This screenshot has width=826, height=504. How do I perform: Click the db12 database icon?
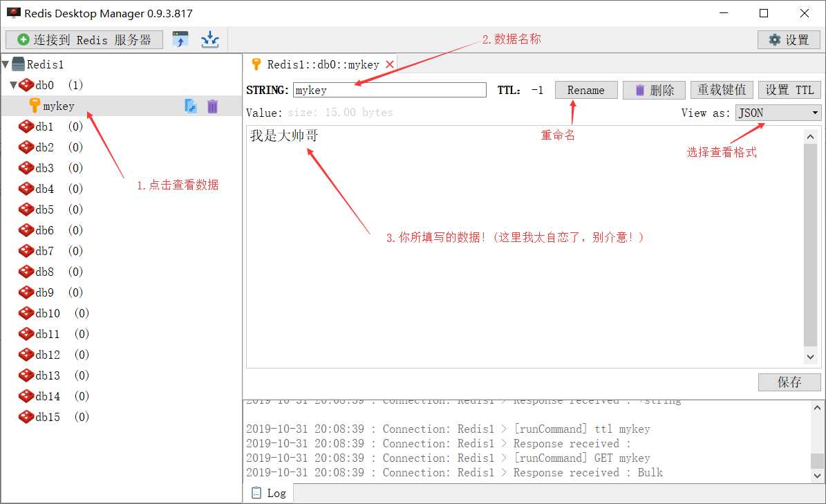pos(26,355)
